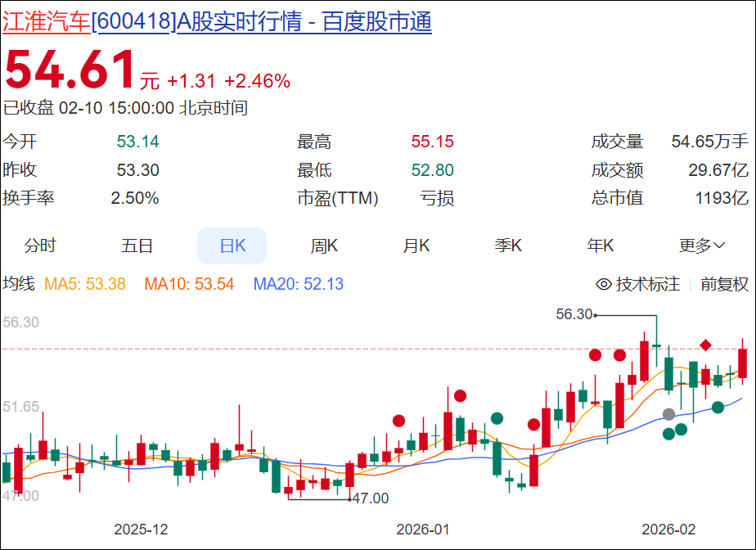Click the MA20 blue legend label

299,284
